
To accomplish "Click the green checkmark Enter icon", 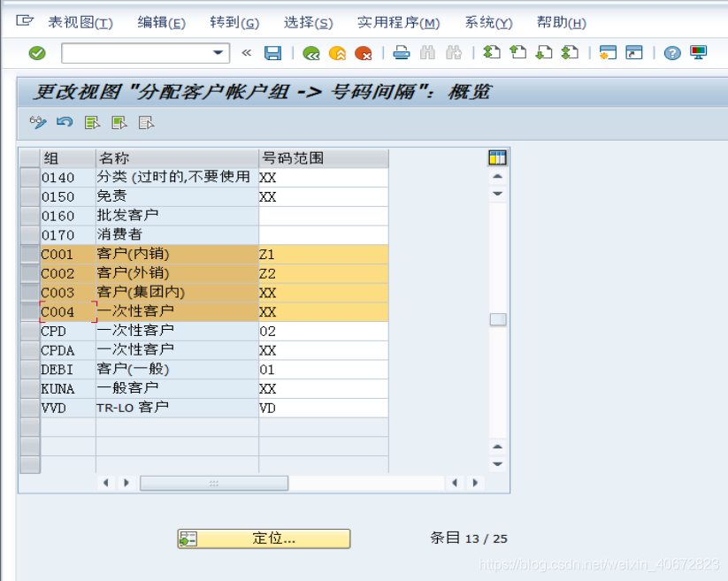I will 37,53.
